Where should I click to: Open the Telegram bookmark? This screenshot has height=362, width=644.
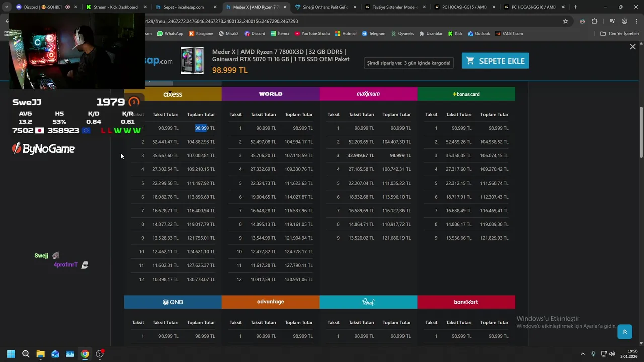373,33
